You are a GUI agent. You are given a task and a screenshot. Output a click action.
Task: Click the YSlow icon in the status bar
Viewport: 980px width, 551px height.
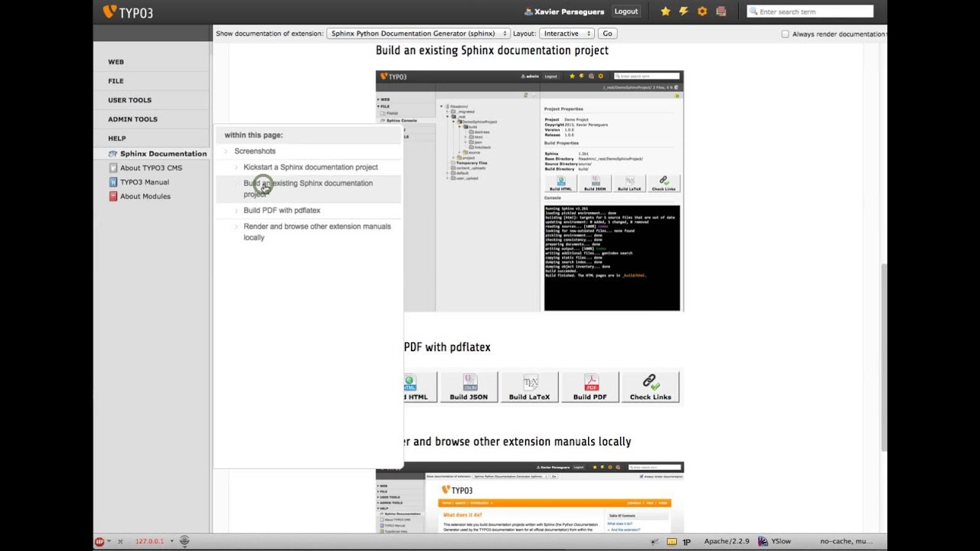pyautogui.click(x=763, y=541)
